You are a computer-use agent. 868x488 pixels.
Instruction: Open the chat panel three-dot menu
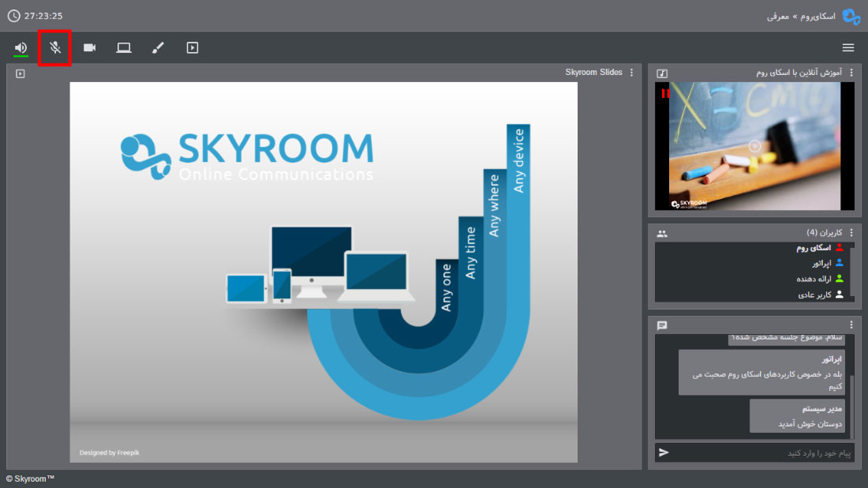(x=851, y=325)
